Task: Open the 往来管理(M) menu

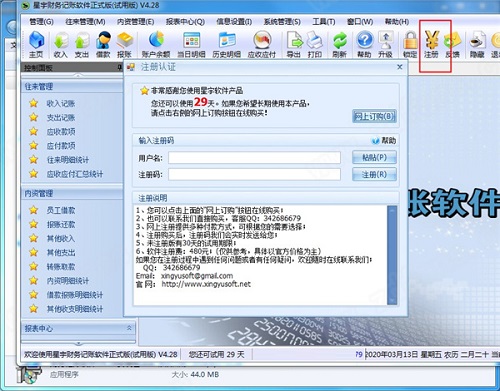Action: (85, 22)
